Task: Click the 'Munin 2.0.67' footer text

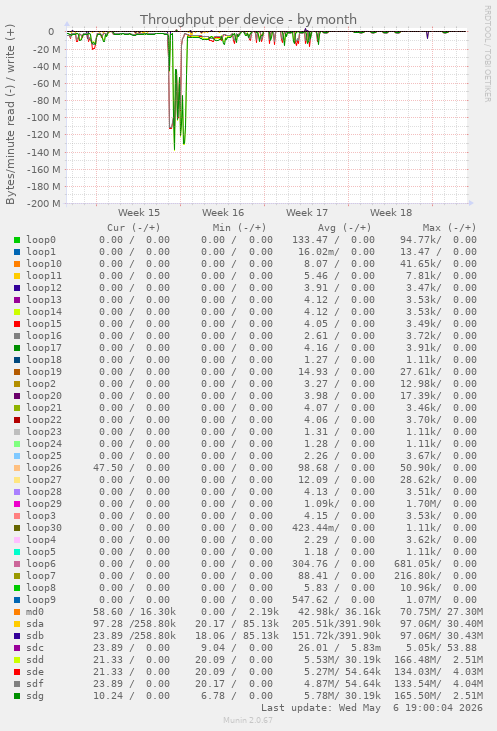Action: [248, 720]
